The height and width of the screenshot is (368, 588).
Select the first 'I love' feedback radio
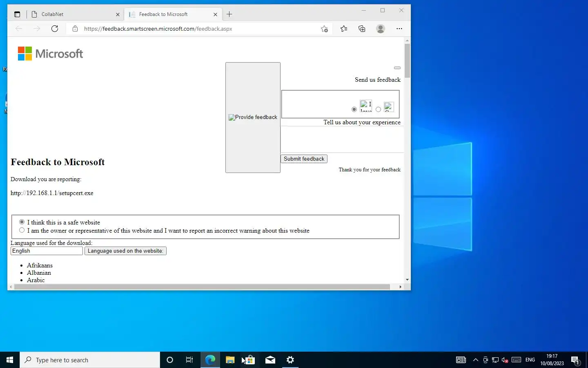(354, 109)
